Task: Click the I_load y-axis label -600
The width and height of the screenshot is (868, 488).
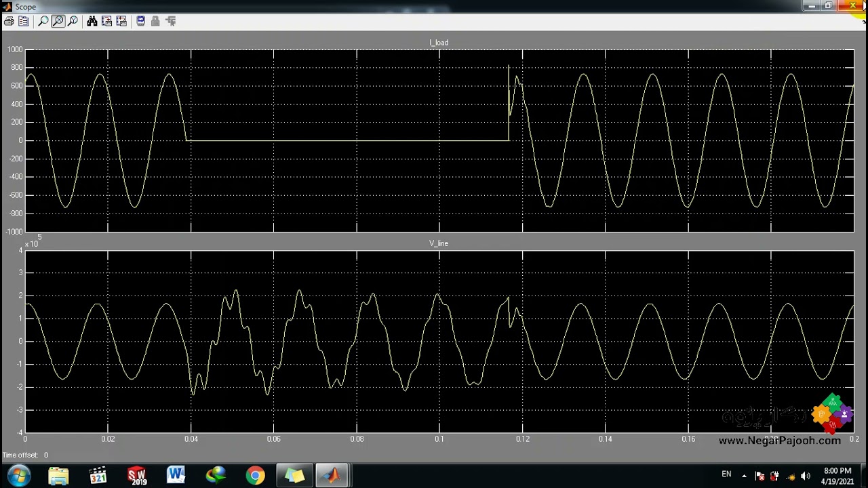Action: [x=15, y=195]
